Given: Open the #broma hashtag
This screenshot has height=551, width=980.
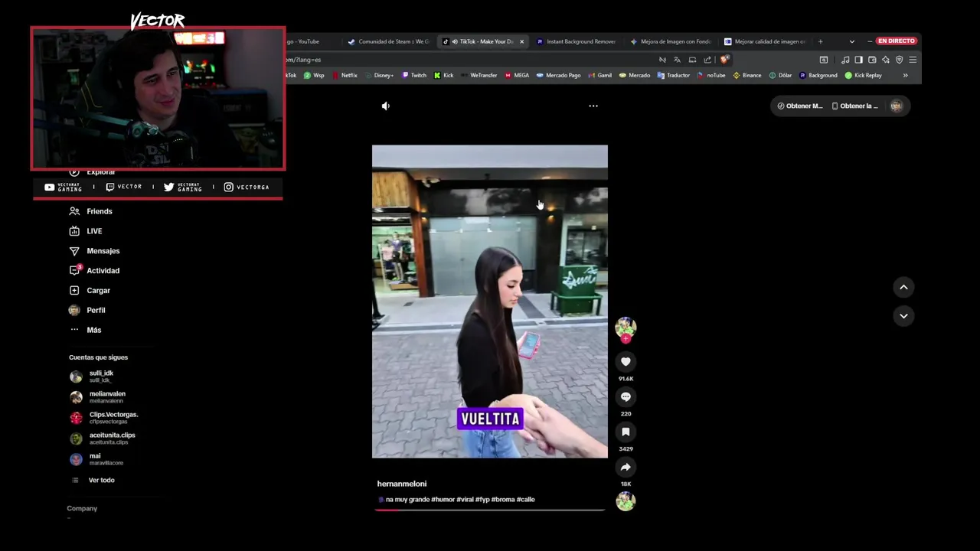Looking at the screenshot, I should click(x=503, y=499).
